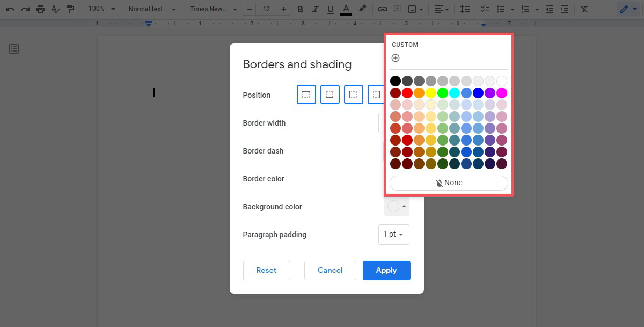Open the document outline icon
Screen dimensions: 644x327
pos(14,49)
